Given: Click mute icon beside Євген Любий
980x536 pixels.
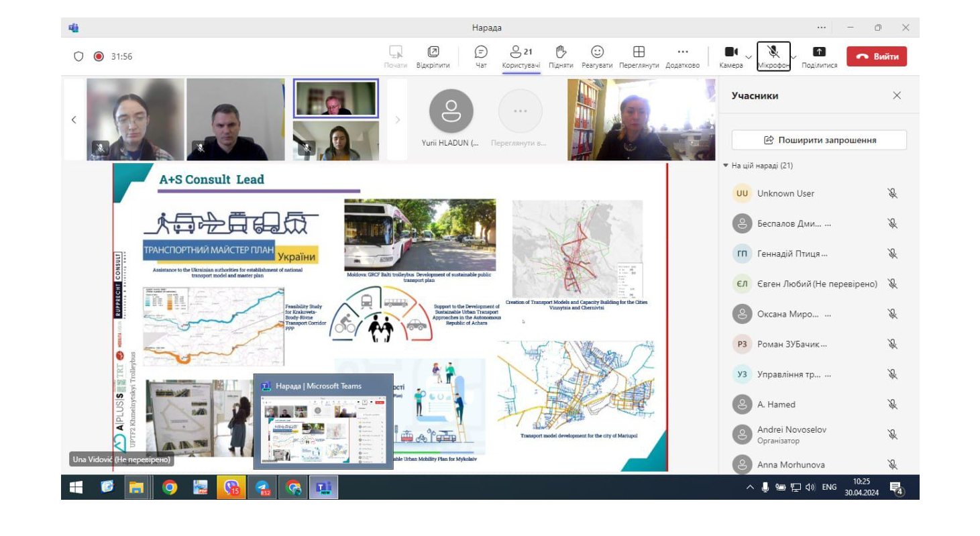Looking at the screenshot, I should 892,284.
